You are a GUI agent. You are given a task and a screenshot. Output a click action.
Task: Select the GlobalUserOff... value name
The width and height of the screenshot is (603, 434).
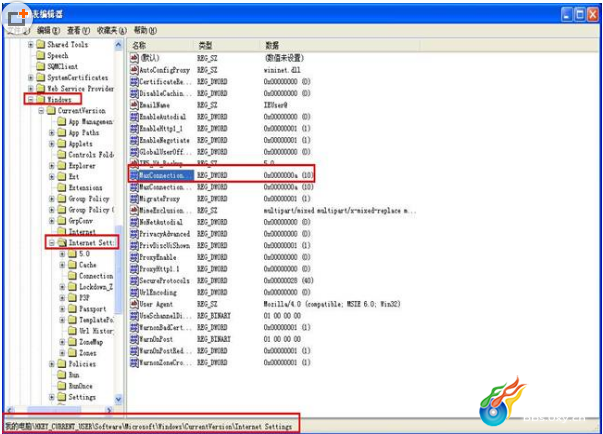pos(165,152)
